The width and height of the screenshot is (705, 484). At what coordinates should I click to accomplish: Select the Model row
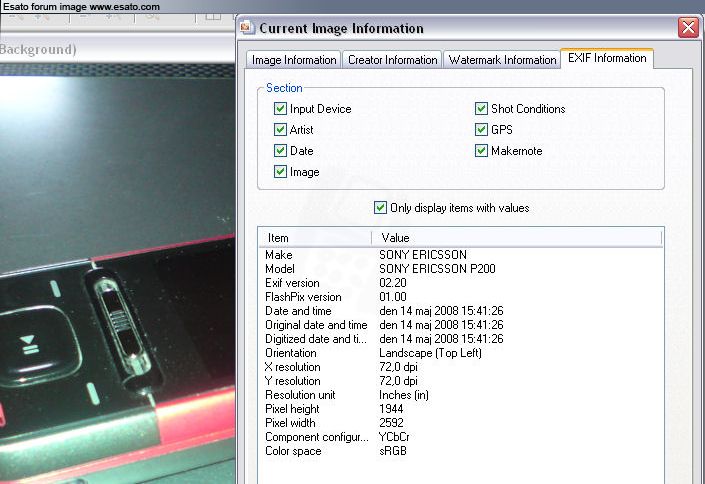(461, 269)
